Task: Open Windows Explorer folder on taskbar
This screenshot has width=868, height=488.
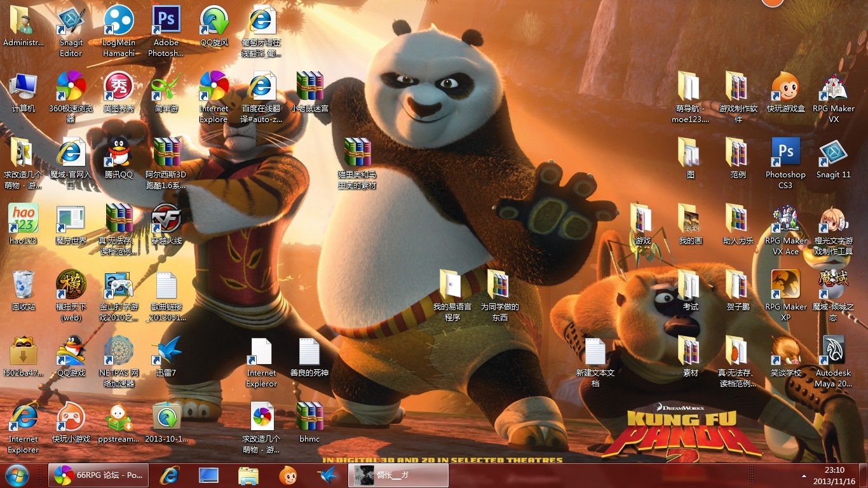Action: tap(248, 475)
